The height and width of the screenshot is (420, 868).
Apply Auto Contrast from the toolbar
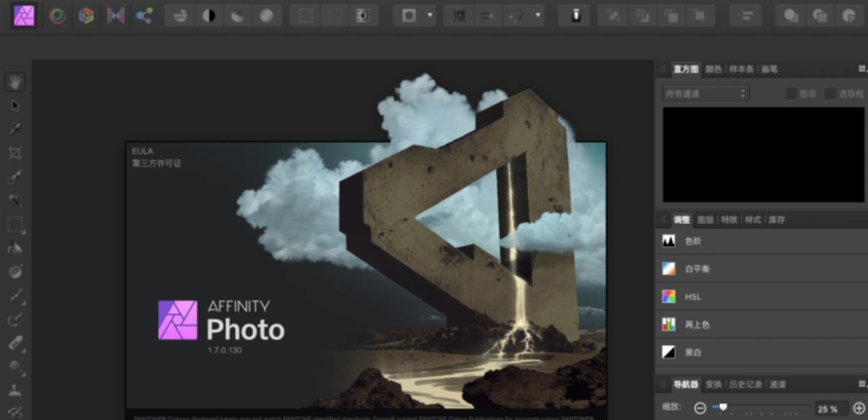pyautogui.click(x=208, y=16)
